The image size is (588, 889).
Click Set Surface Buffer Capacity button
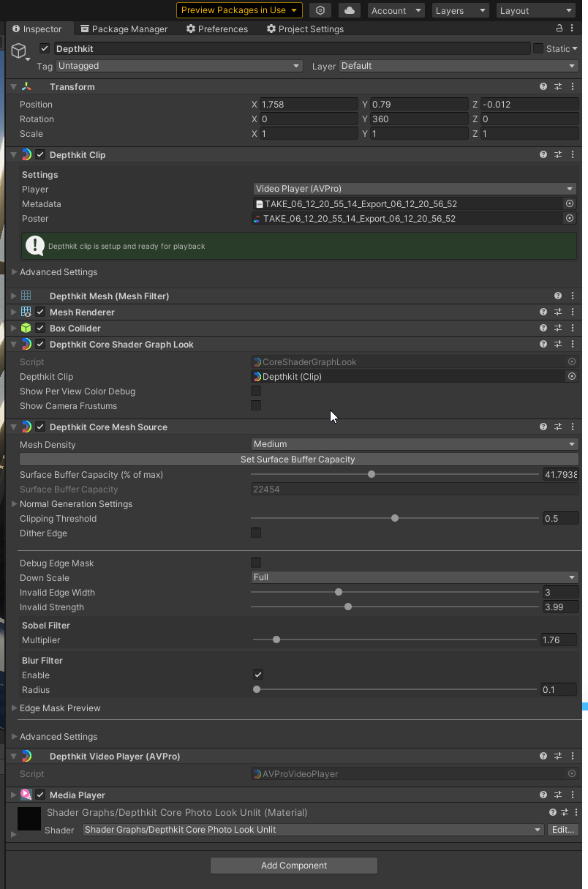[298, 459]
